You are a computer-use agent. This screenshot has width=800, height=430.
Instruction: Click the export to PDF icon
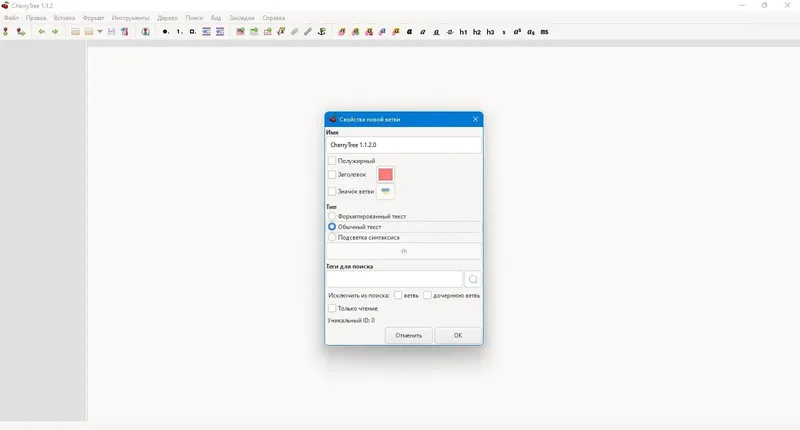point(124,32)
